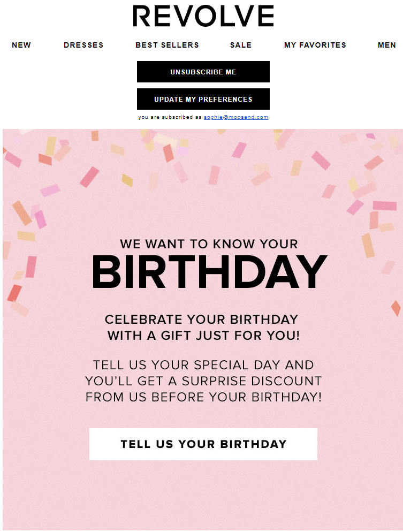Screen dimensions: 403x532
Task: Click the 'WE WANT TO KNOW YOUR' heading
Action: click(x=209, y=244)
